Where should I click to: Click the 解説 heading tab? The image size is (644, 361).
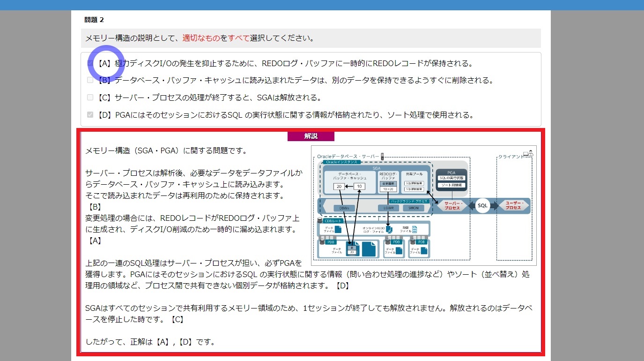pos(311,136)
